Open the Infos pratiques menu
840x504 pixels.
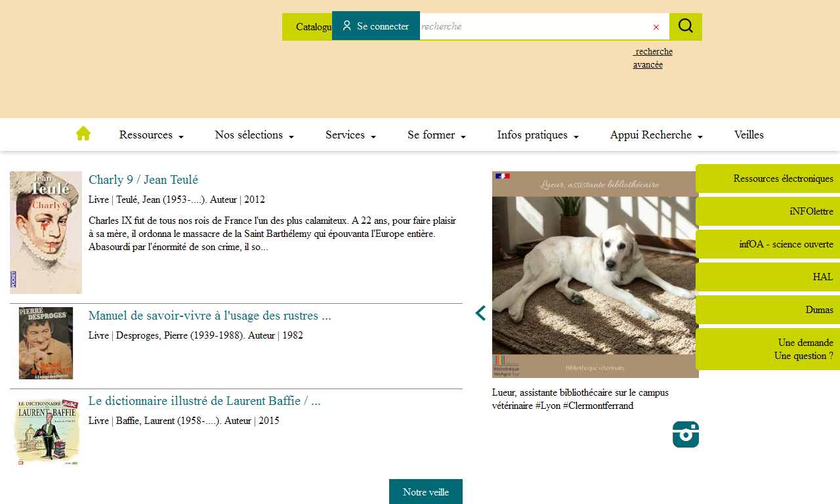pyautogui.click(x=537, y=135)
